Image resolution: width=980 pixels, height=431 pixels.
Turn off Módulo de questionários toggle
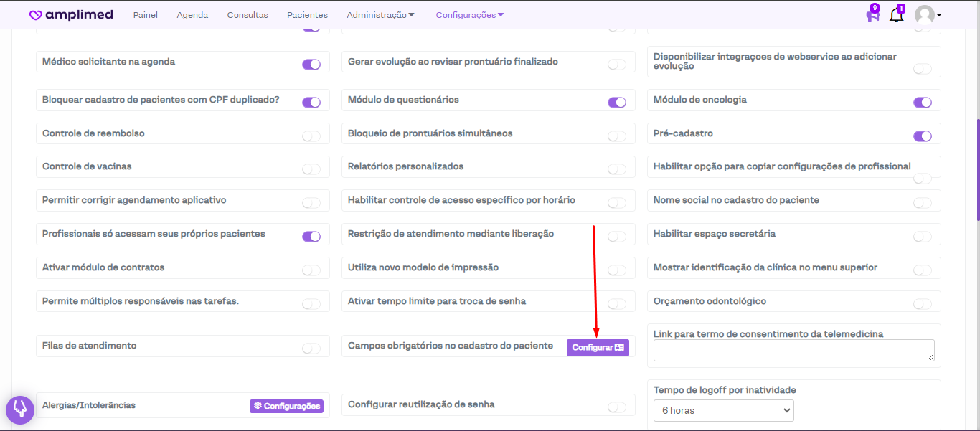(617, 103)
